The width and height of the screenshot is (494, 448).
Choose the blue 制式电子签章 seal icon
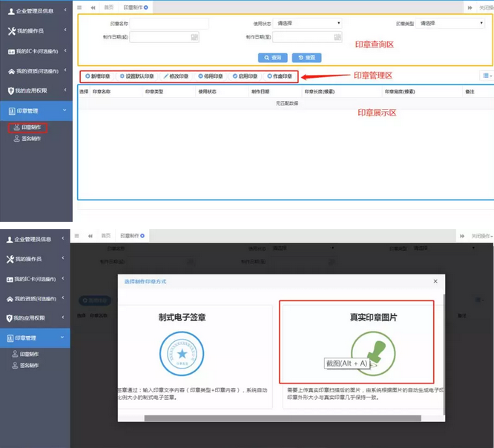[x=182, y=351]
